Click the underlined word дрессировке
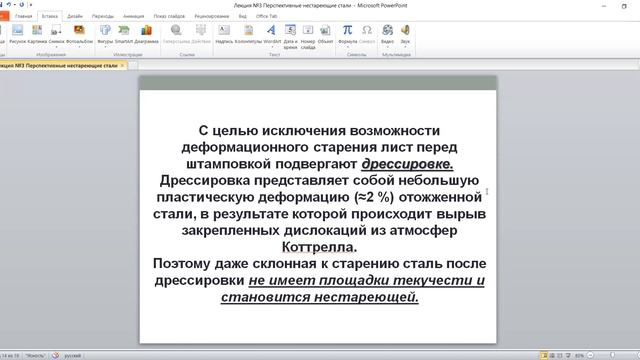640x360 pixels. click(407, 164)
